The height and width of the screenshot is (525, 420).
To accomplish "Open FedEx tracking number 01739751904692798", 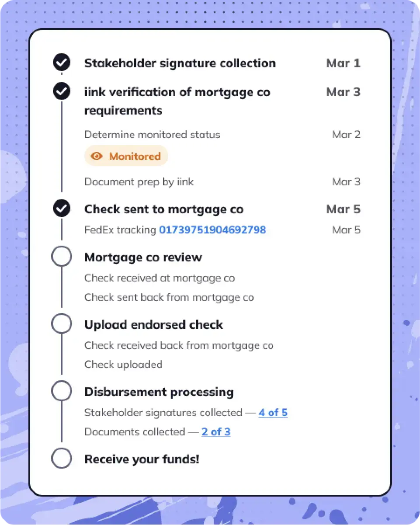I will click(x=212, y=230).
